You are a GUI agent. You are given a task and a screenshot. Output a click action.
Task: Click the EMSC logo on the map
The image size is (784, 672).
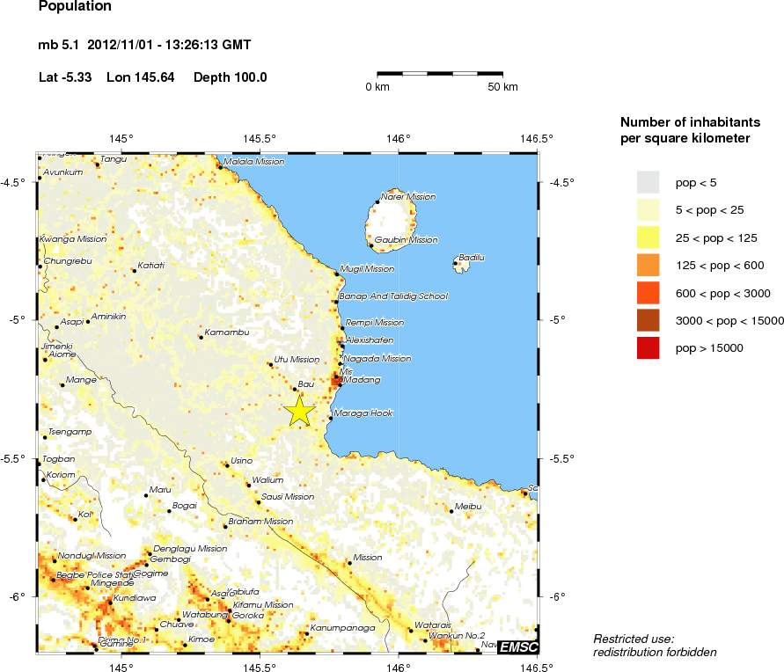pos(518,647)
